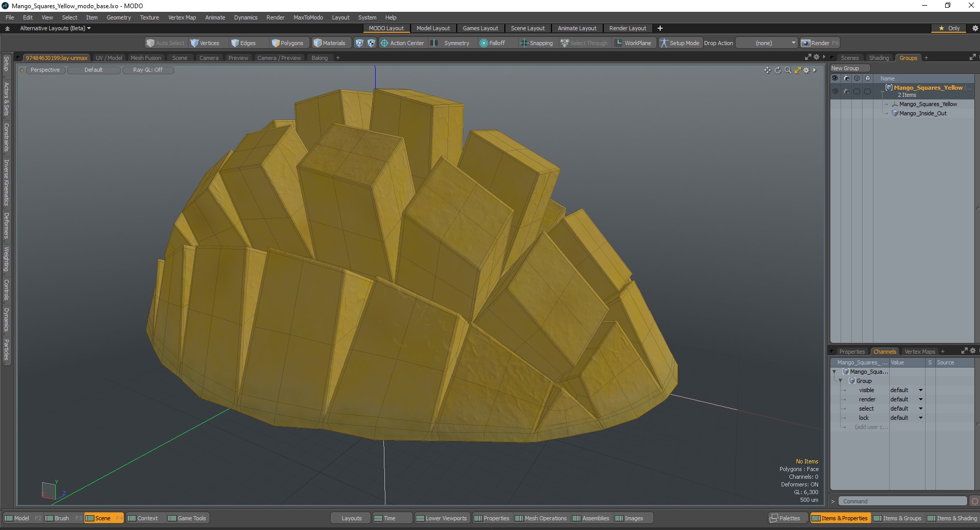Activate the viewport pan (move) icon

coord(767,70)
